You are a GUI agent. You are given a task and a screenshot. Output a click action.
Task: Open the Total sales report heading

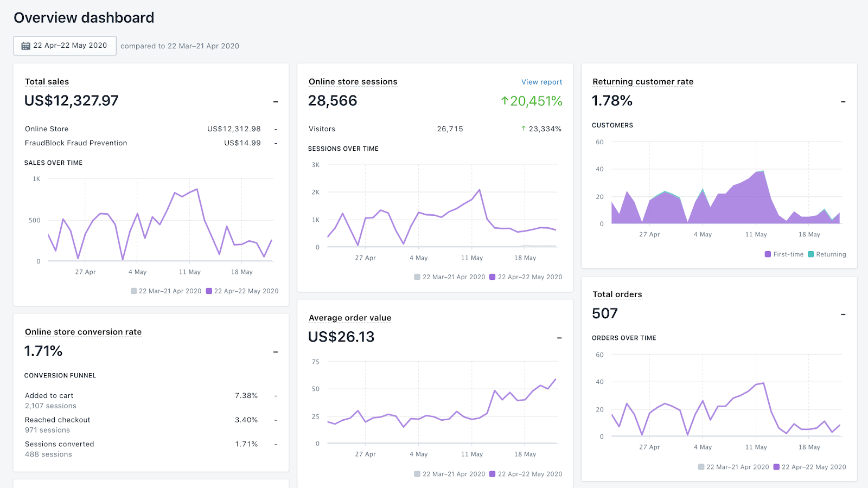47,82
